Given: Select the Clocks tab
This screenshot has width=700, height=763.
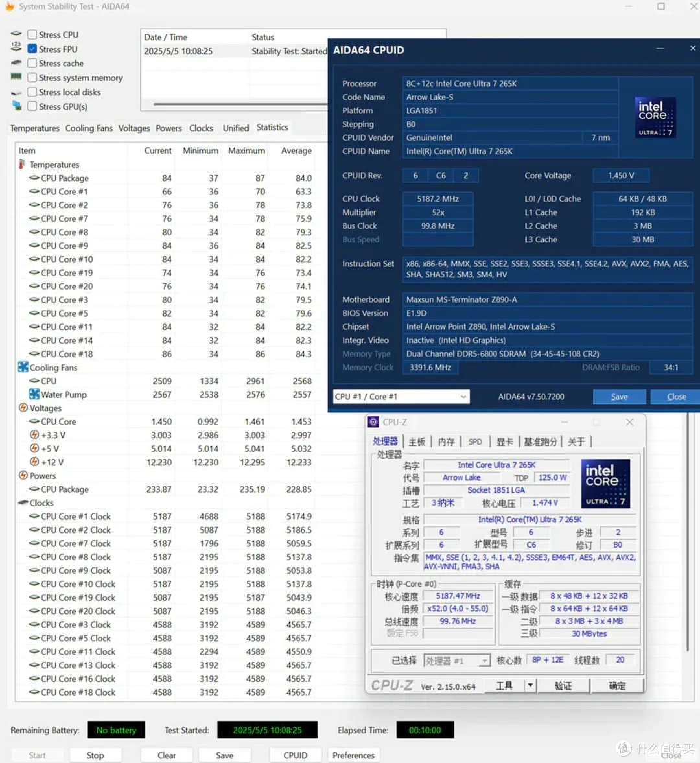Looking at the screenshot, I should pos(201,128).
